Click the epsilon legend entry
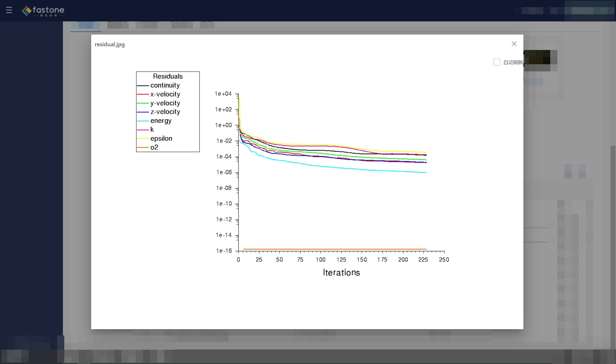This screenshot has width=616, height=364. tap(161, 138)
